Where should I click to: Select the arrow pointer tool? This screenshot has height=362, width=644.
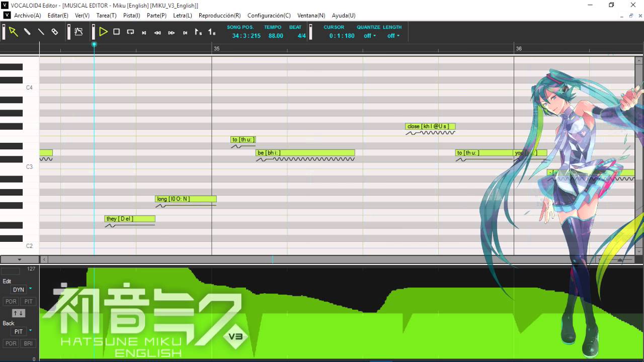pos(14,32)
